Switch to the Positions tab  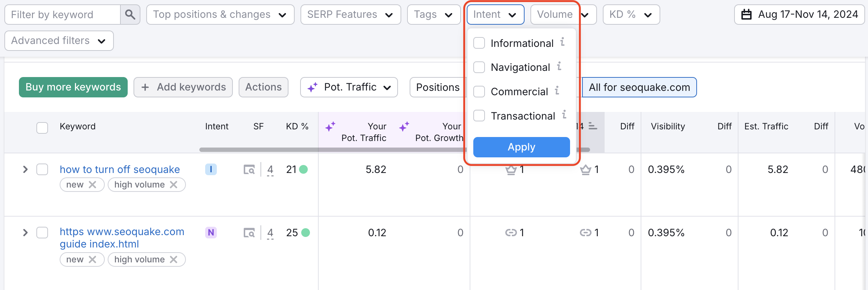[438, 87]
